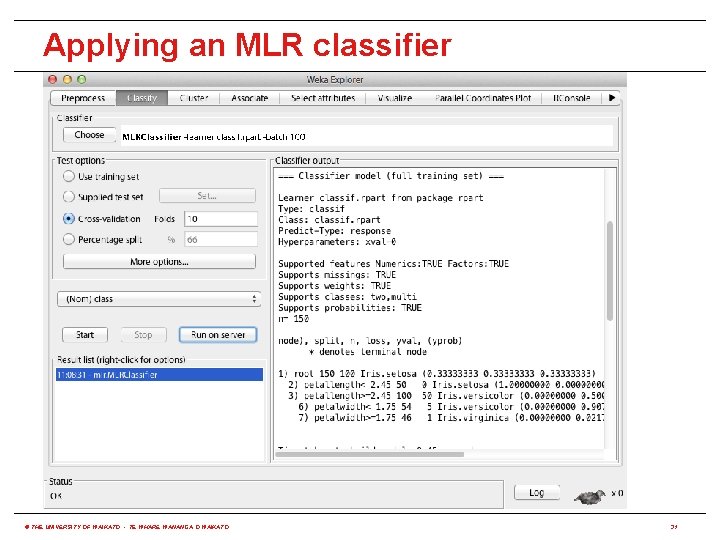Select the Percentage split option

102,240
